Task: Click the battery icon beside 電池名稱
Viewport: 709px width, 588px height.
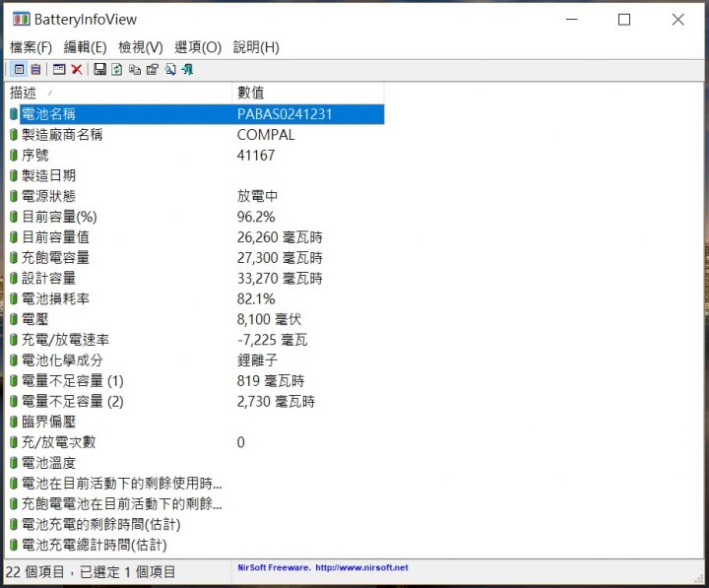Action: pyautogui.click(x=14, y=114)
